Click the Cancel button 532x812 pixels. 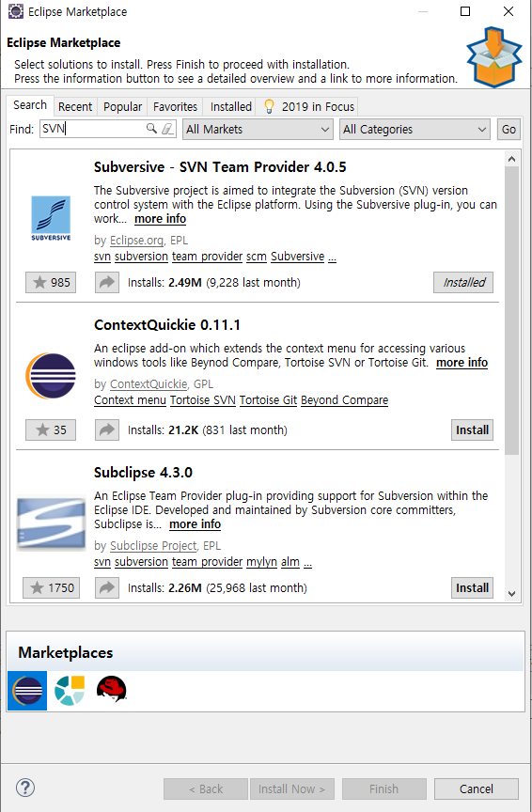(x=476, y=789)
